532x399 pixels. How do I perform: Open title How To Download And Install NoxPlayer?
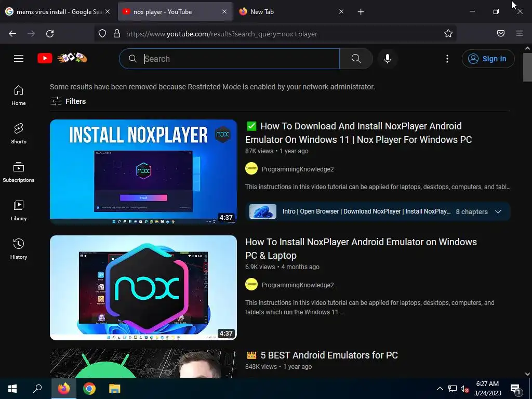click(x=358, y=132)
